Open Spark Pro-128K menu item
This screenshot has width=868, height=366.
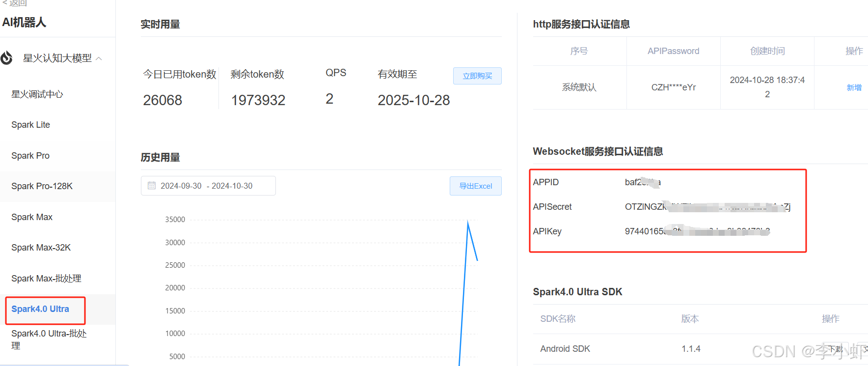click(x=42, y=186)
